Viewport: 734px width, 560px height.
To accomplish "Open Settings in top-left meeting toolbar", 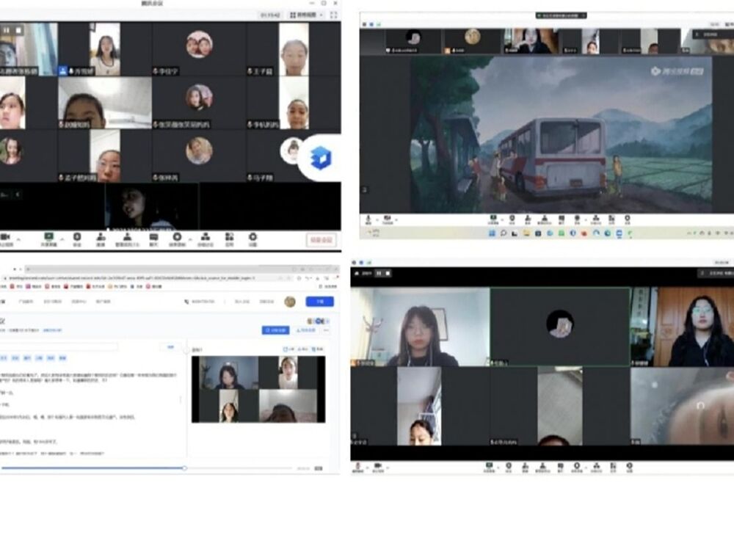I will tap(252, 239).
